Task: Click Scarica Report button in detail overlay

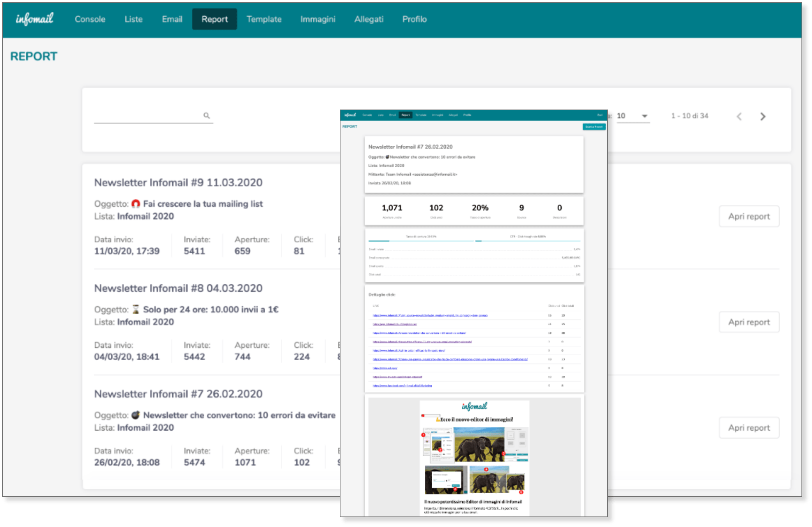Action: [x=594, y=127]
